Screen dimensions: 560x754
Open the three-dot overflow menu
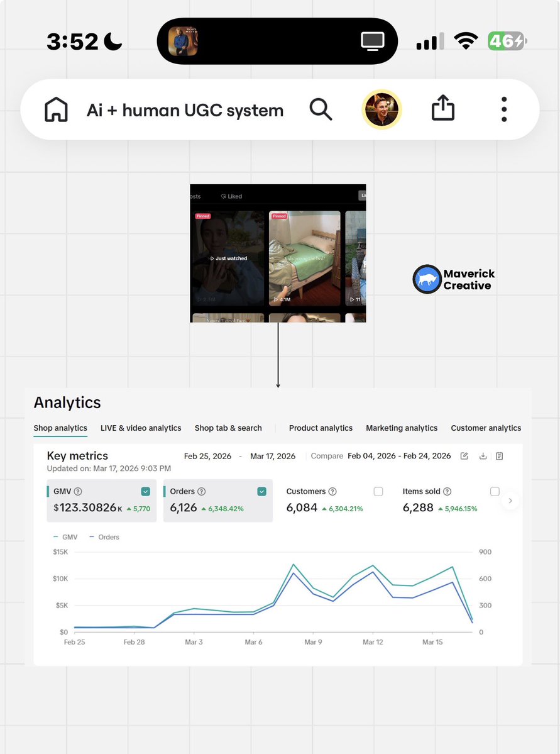click(x=503, y=109)
